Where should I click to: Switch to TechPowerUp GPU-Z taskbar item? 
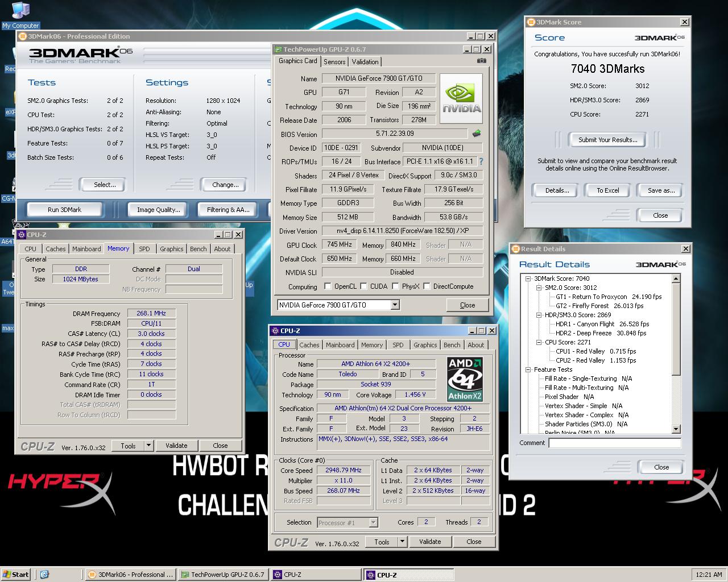223,574
